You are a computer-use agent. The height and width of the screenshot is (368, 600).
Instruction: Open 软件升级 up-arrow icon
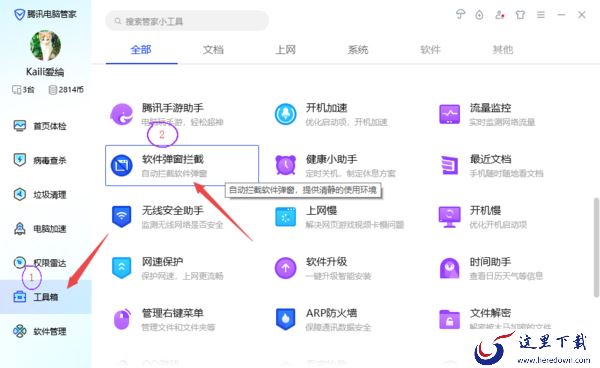285,268
